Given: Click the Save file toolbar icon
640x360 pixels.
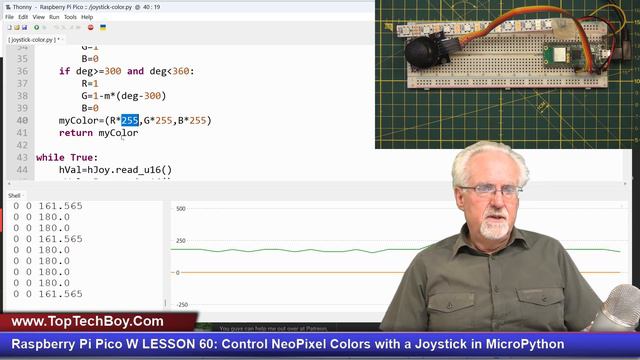Looking at the screenshot, I should click(24, 27).
